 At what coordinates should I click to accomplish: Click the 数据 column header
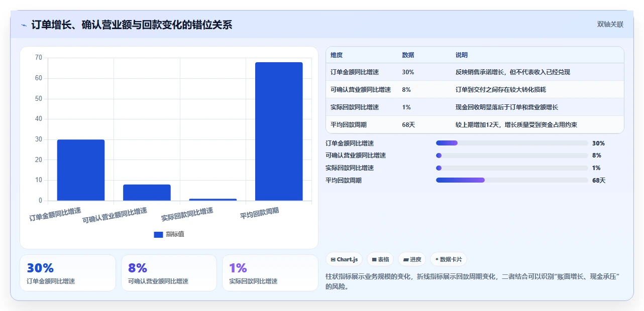408,55
